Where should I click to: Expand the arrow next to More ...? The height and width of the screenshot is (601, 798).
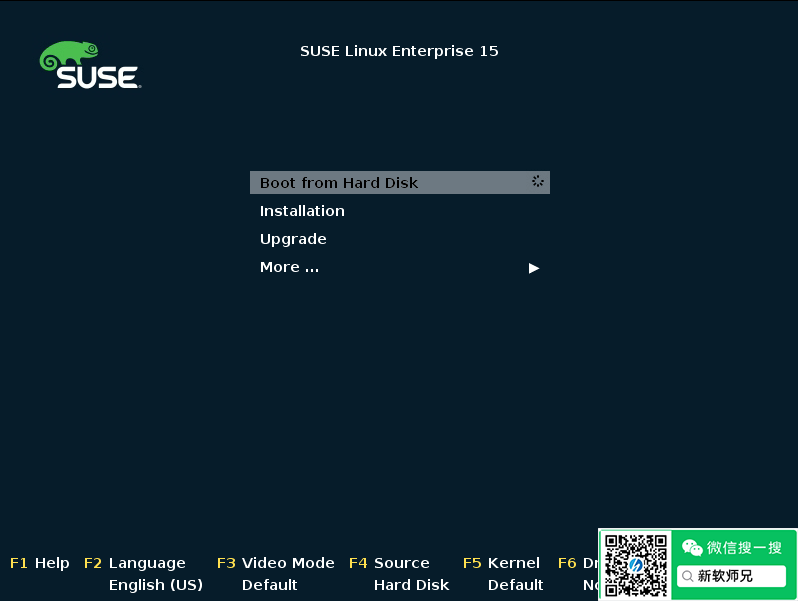534,268
